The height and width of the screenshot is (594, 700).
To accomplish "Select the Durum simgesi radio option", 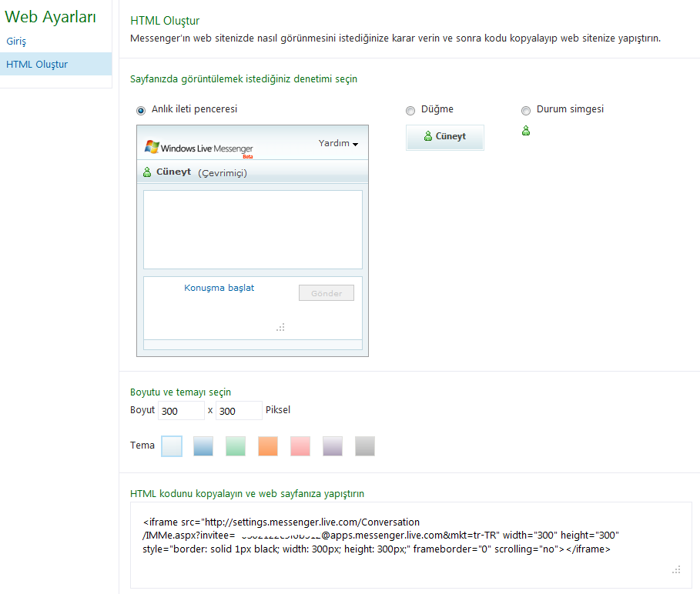I will tap(526, 111).
